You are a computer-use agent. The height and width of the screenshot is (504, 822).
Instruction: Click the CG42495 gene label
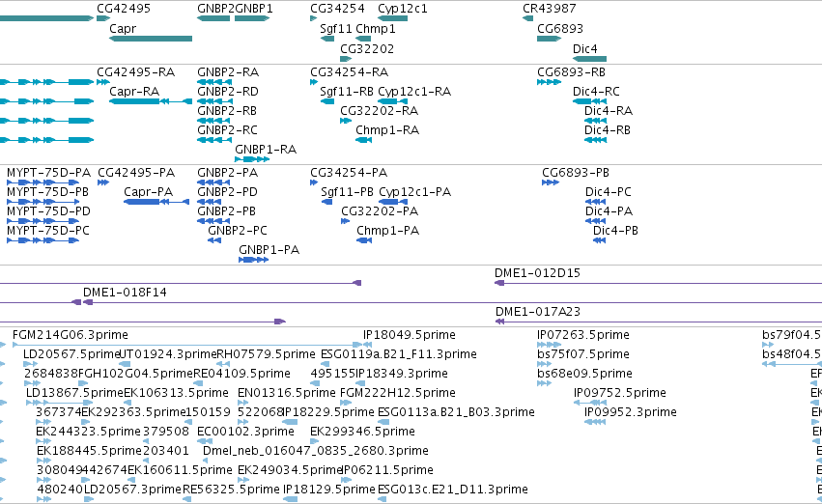[x=124, y=9]
